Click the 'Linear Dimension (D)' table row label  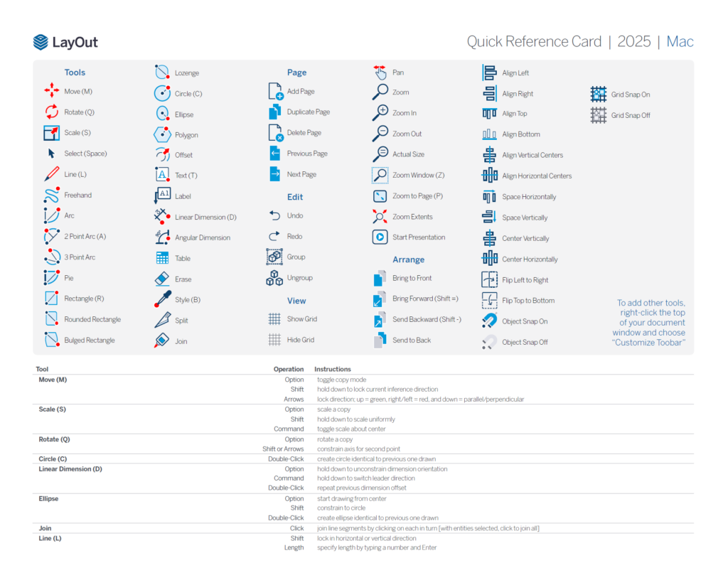pyautogui.click(x=70, y=468)
